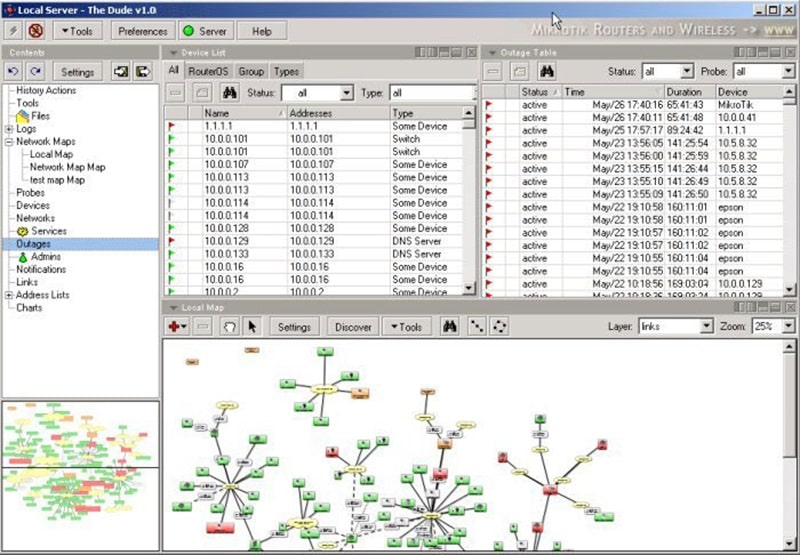Click the import icon in Contents toolbar
This screenshot has height=555, width=800.
click(x=121, y=72)
